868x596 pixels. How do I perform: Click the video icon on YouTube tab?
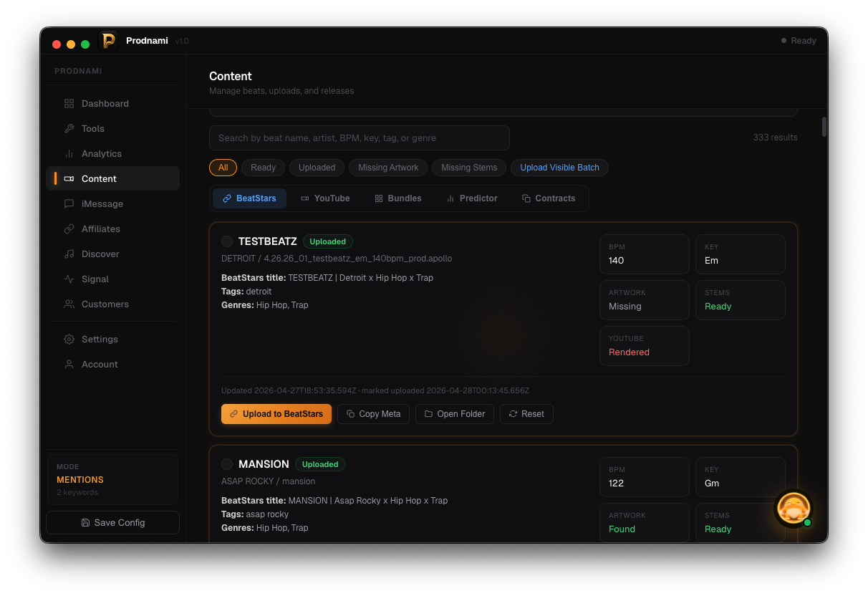click(x=304, y=198)
